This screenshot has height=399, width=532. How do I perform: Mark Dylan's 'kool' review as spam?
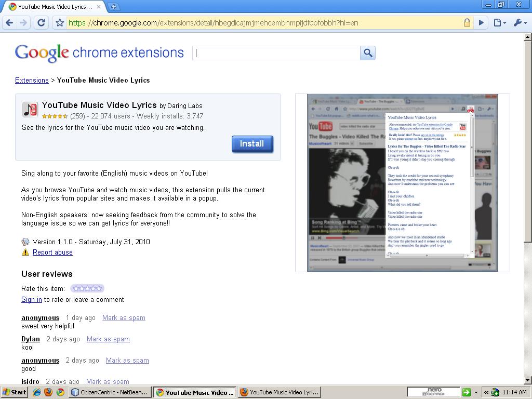(x=108, y=339)
